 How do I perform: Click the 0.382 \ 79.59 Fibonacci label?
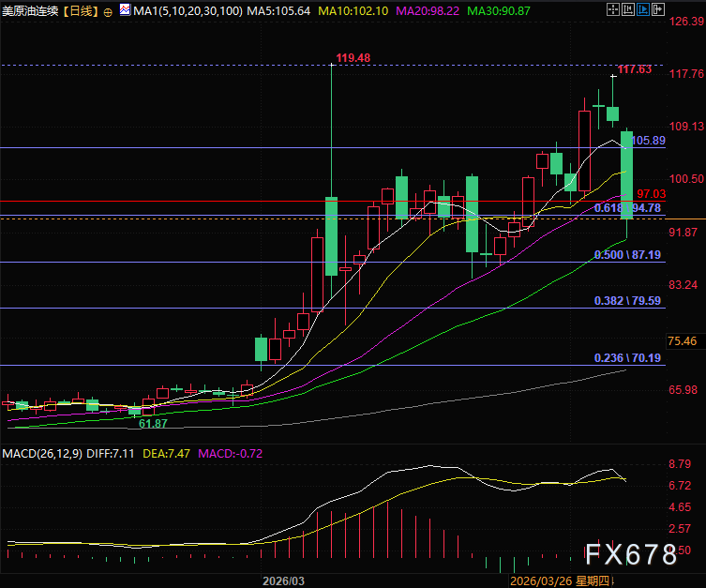point(627,301)
